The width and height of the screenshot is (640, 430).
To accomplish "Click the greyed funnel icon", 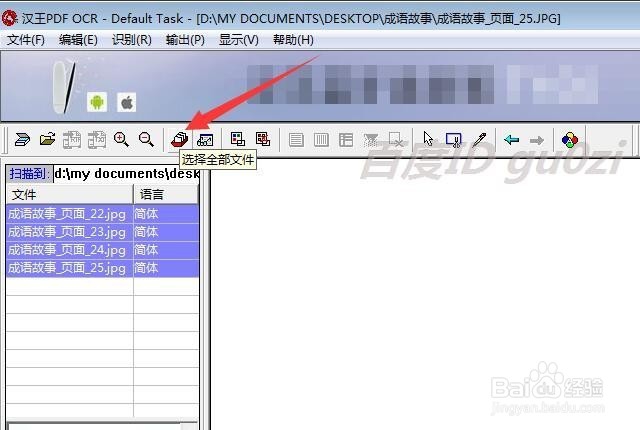I will coord(371,140).
